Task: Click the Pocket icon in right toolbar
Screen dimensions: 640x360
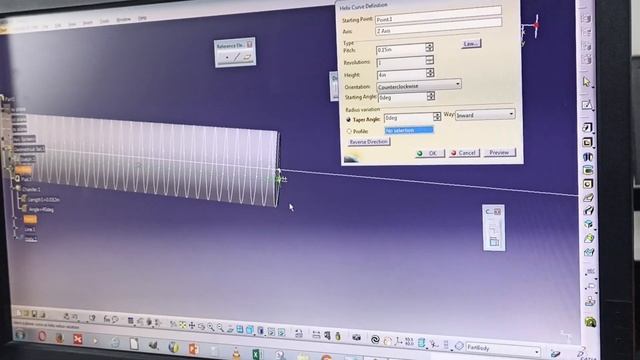Action: click(587, 142)
